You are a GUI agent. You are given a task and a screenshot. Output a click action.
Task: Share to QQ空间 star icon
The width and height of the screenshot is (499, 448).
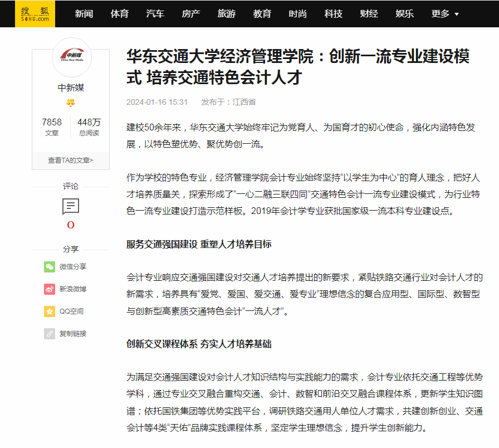click(50, 311)
